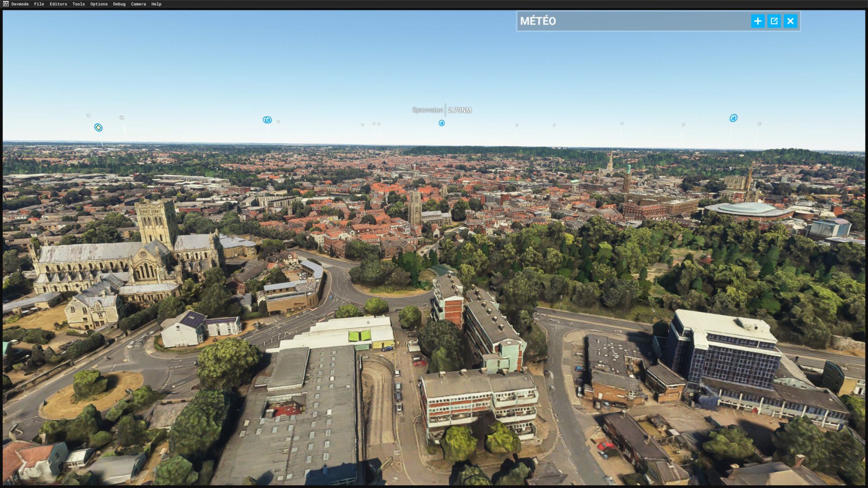Click the MÉTÉO panel title bar
This screenshot has height=488, width=868.
(x=633, y=21)
